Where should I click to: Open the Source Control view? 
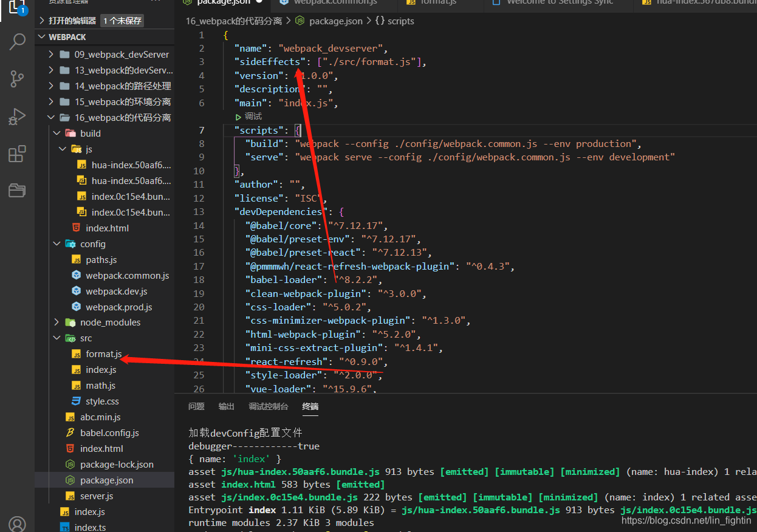pos(17,79)
